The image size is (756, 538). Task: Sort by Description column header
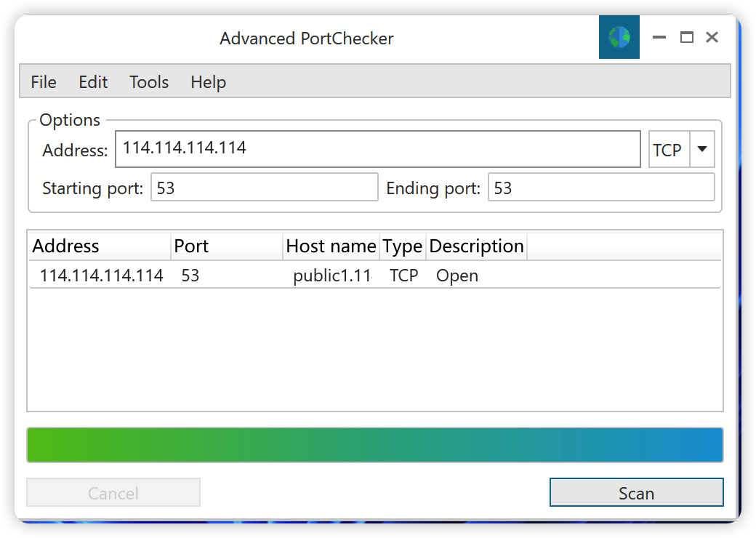point(476,246)
